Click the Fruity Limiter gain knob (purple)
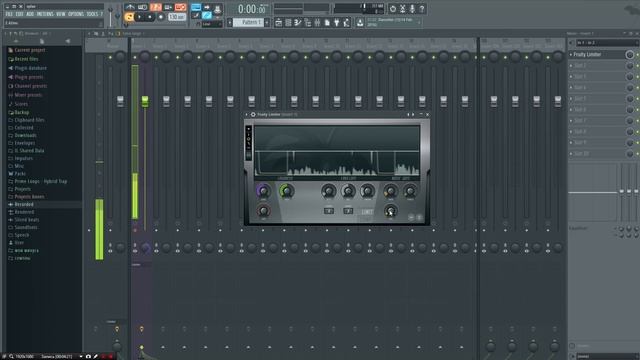Screen dimensions: 640x360 pyautogui.click(x=263, y=191)
